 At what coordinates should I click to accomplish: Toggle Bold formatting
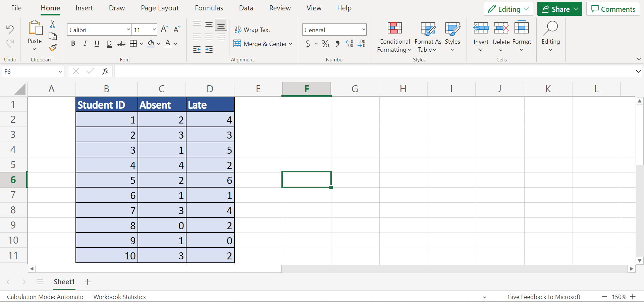73,44
